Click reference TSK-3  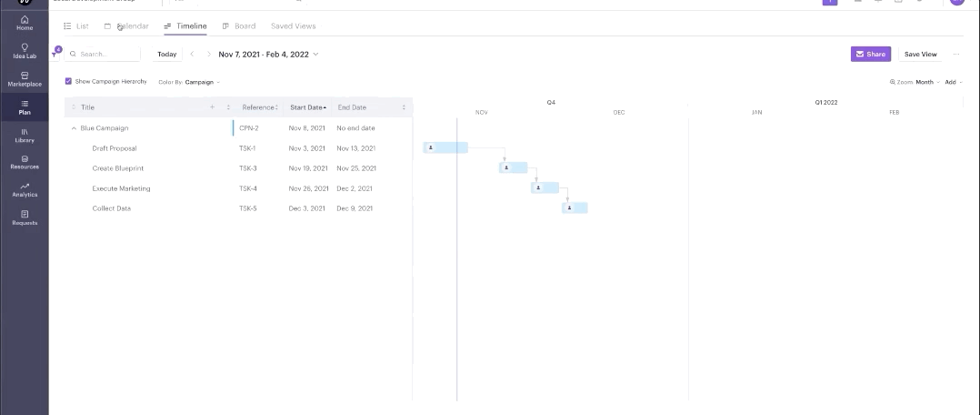point(248,168)
